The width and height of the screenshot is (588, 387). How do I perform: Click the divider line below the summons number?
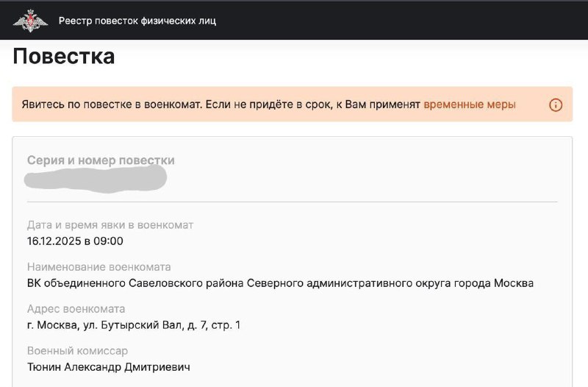point(292,201)
